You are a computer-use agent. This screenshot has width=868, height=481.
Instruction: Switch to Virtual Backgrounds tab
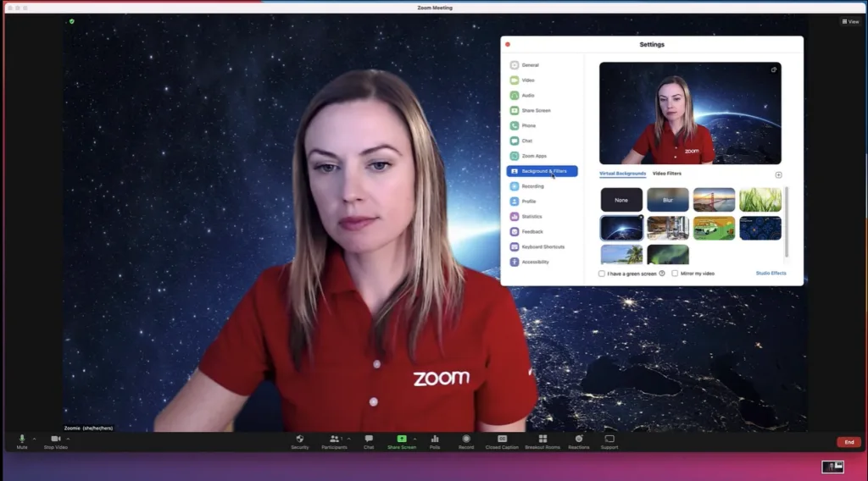(622, 174)
